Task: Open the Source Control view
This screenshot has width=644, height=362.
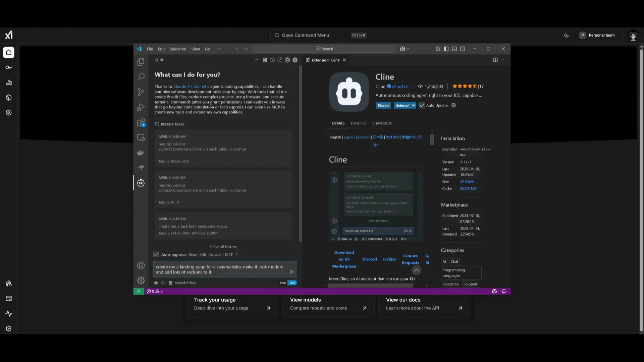Action: (x=141, y=92)
